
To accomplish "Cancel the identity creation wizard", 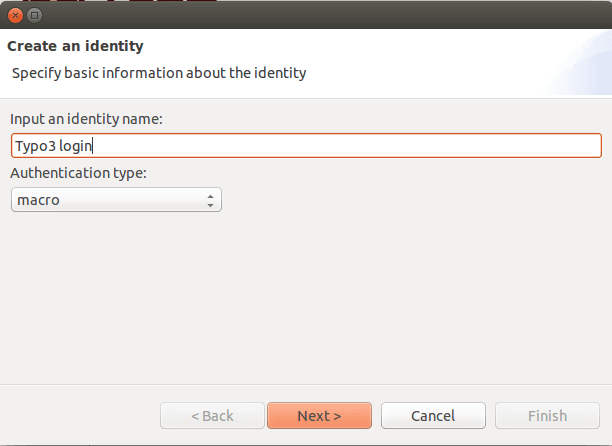I will (x=433, y=416).
